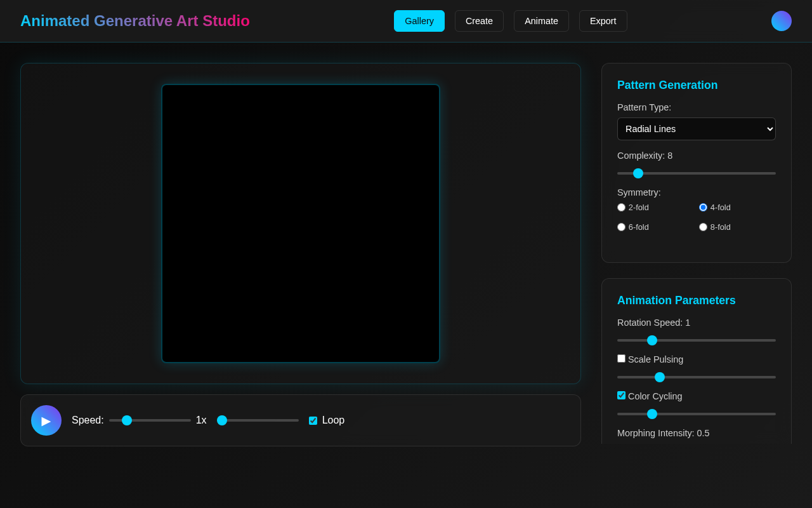This screenshot has height=508, width=812.
Task: Switch to the Gallery tab
Action: coord(419,20)
